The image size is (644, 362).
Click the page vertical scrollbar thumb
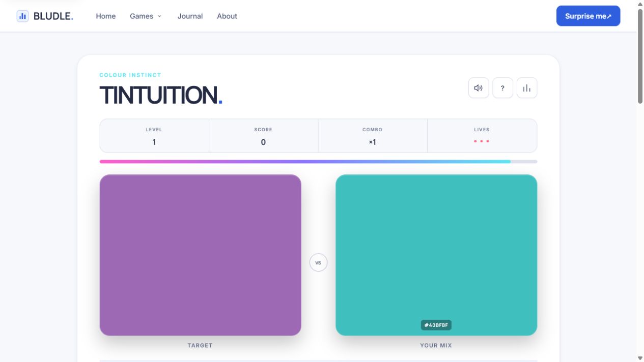click(x=640, y=56)
